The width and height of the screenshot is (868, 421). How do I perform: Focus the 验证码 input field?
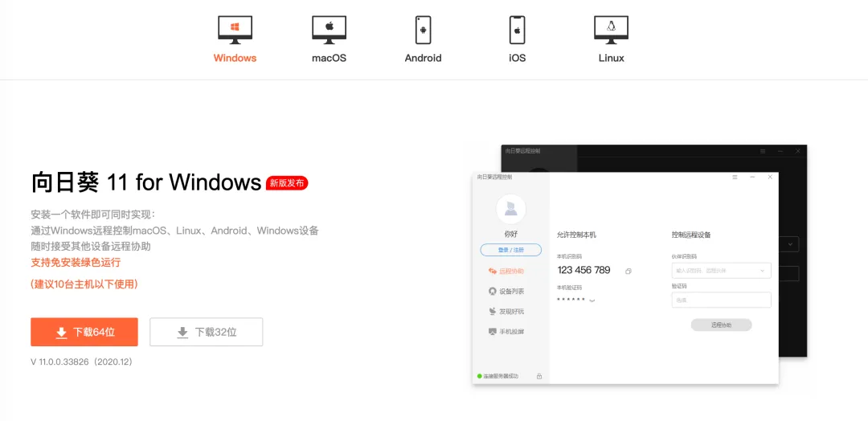pyautogui.click(x=721, y=300)
